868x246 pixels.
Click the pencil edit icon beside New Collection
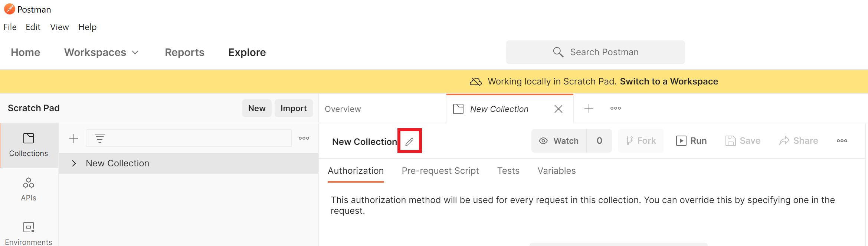[409, 141]
